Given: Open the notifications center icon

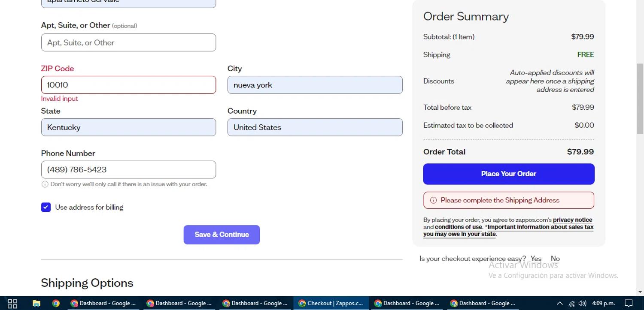Looking at the screenshot, I should [x=629, y=304].
